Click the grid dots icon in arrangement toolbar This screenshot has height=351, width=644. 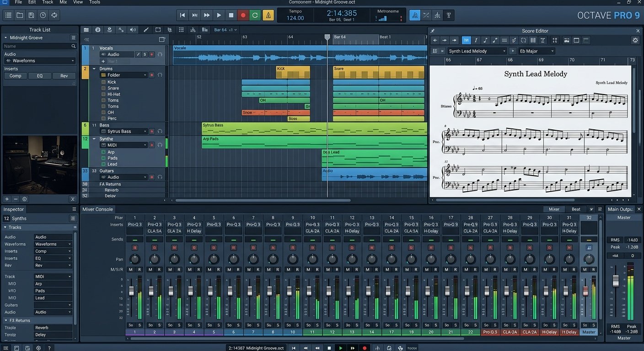coord(181,30)
